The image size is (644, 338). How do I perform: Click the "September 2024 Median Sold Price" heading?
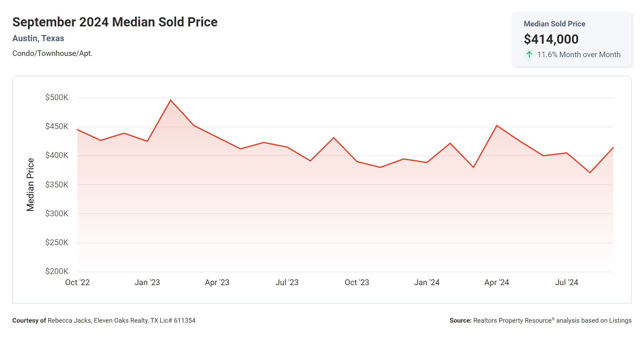pyautogui.click(x=115, y=22)
